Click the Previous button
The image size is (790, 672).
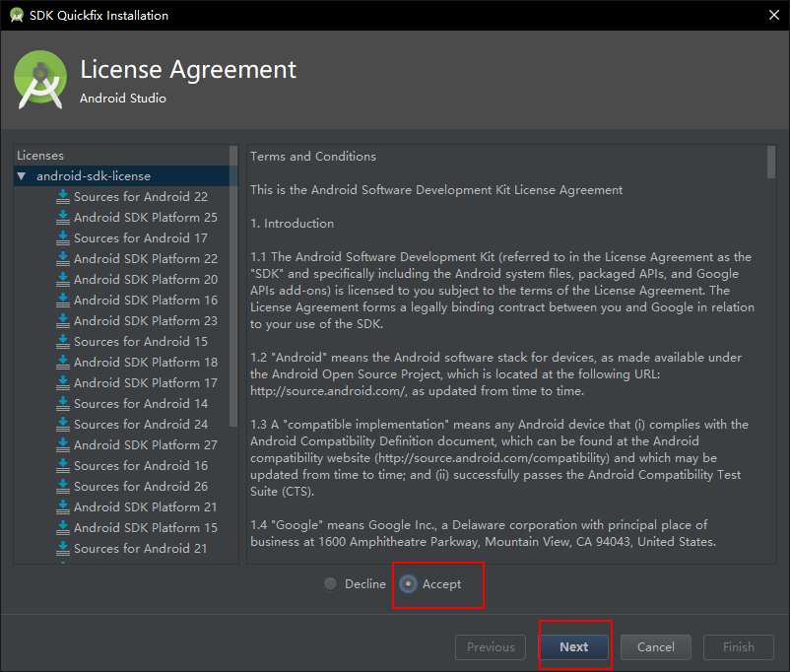point(491,646)
